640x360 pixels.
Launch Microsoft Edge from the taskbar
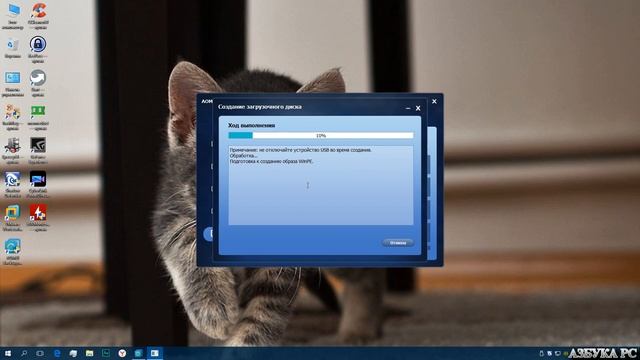pos(57,353)
